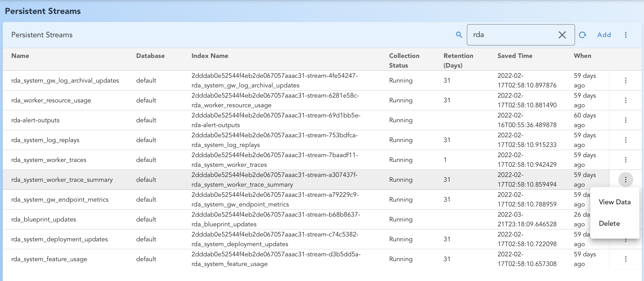Sort by the Name column header
The height and width of the screenshot is (281, 644).
20,56
